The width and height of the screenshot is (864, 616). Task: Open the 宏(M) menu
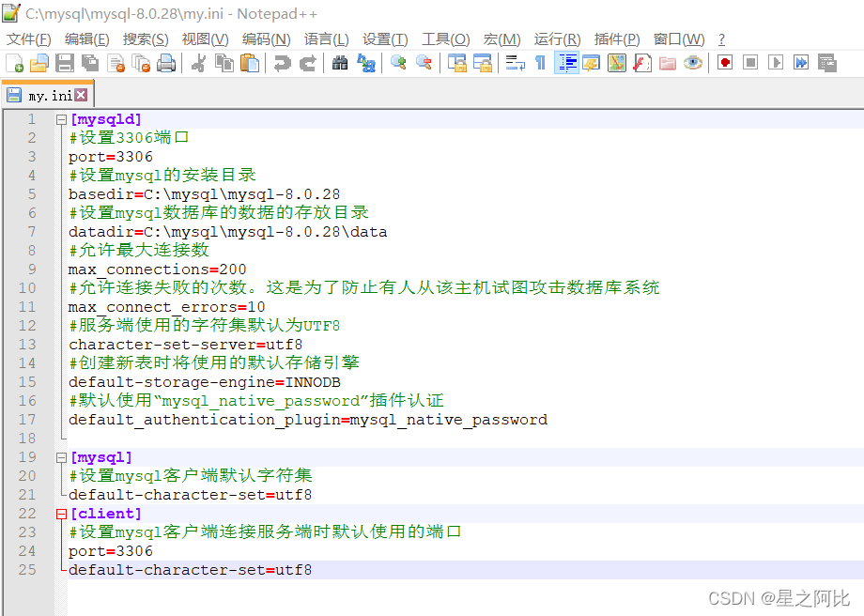[502, 39]
